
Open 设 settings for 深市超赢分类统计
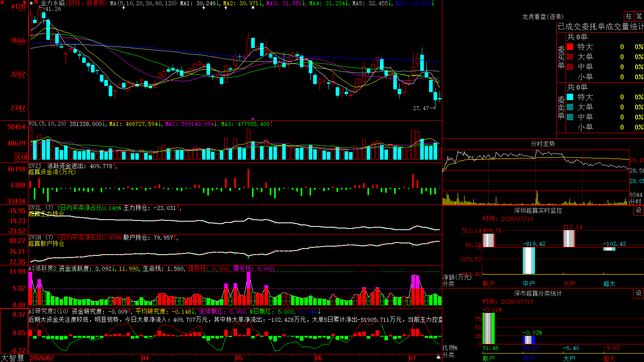tap(639, 293)
